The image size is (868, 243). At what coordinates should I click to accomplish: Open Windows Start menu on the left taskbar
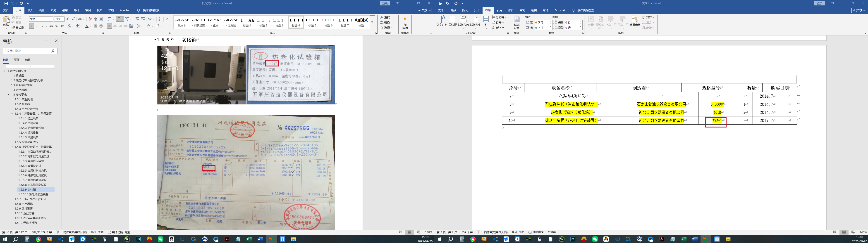click(5, 239)
